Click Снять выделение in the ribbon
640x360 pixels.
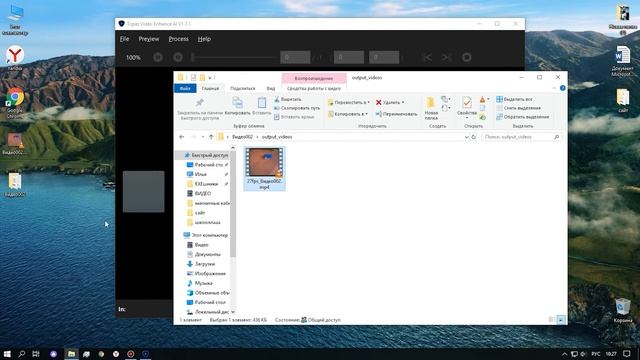tap(518, 108)
